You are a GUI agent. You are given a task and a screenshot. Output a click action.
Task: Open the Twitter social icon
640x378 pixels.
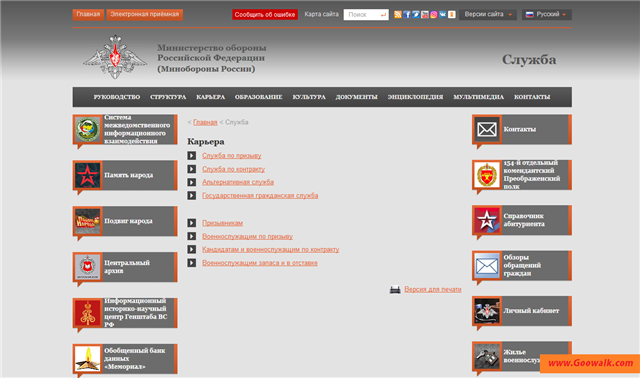coord(416,15)
